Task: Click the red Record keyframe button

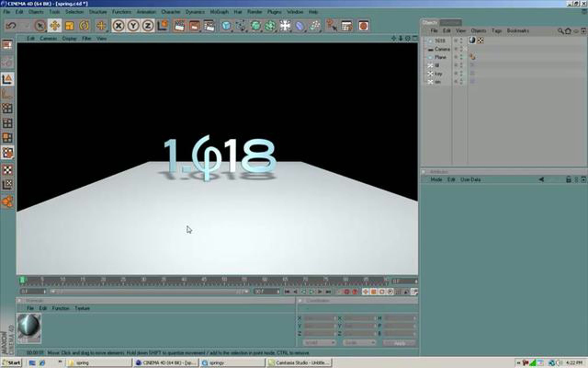Action: 347,291
